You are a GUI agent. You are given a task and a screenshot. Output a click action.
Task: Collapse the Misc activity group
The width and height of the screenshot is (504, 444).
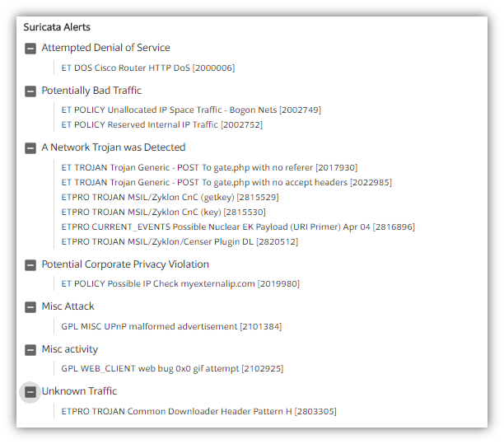pyautogui.click(x=30, y=350)
